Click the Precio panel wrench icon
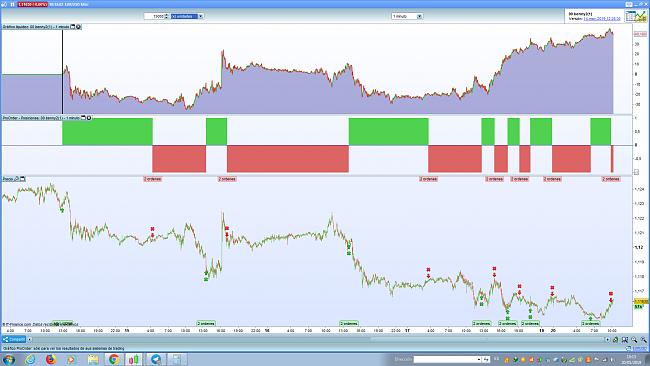 coord(17,179)
